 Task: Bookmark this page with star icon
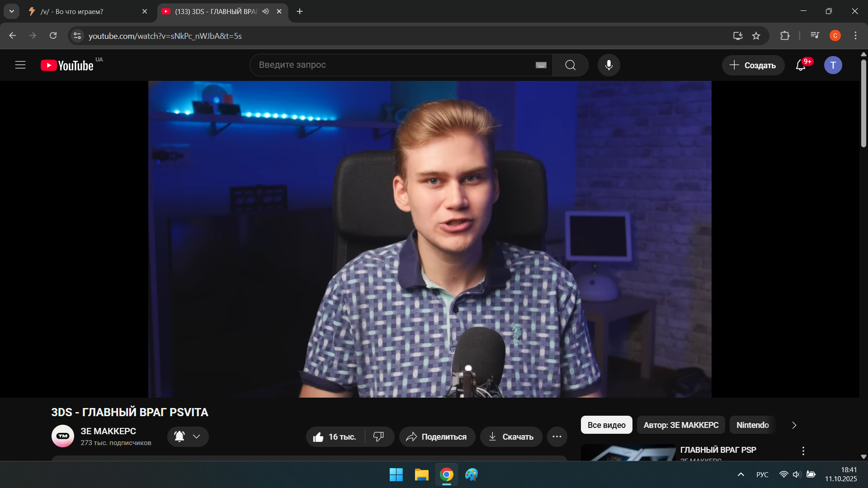(756, 36)
